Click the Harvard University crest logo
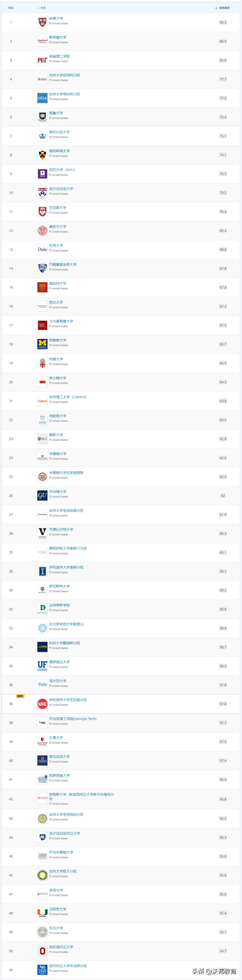The width and height of the screenshot is (242, 980). click(x=42, y=22)
